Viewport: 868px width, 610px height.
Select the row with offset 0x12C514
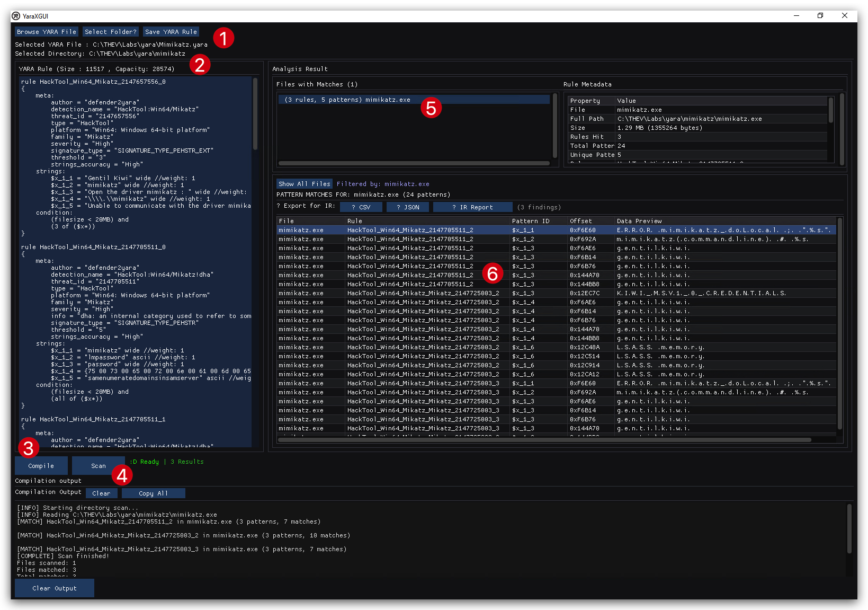556,356
